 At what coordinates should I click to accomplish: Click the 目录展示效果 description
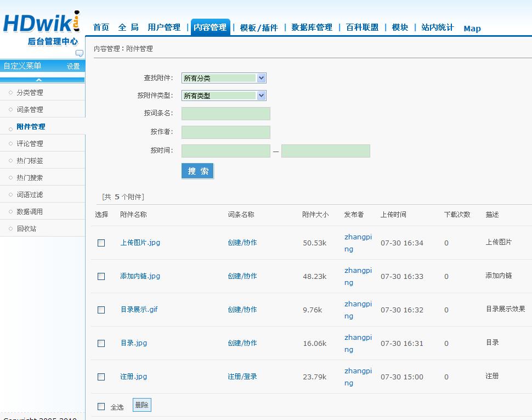coord(506,309)
